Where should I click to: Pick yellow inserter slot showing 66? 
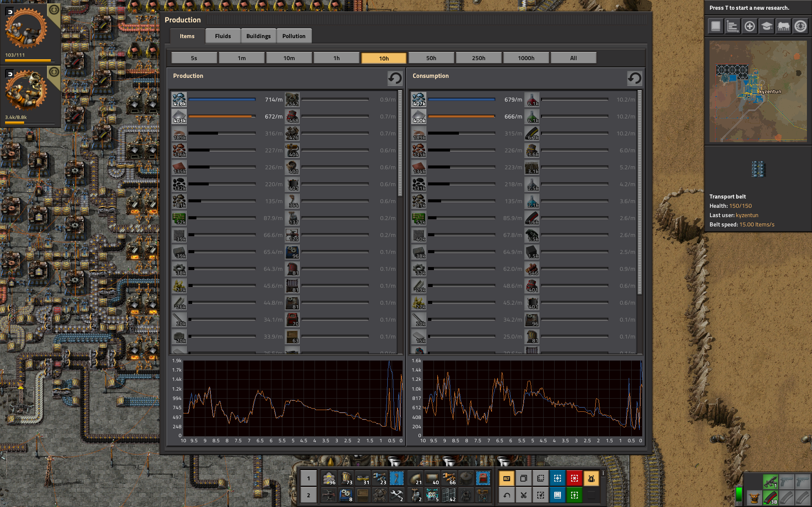click(x=449, y=479)
